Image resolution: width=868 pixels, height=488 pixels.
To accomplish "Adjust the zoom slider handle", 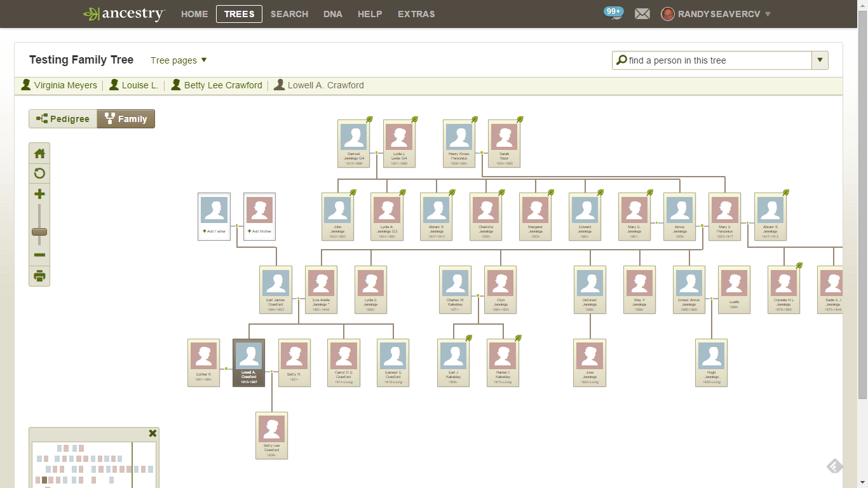I will [x=39, y=232].
